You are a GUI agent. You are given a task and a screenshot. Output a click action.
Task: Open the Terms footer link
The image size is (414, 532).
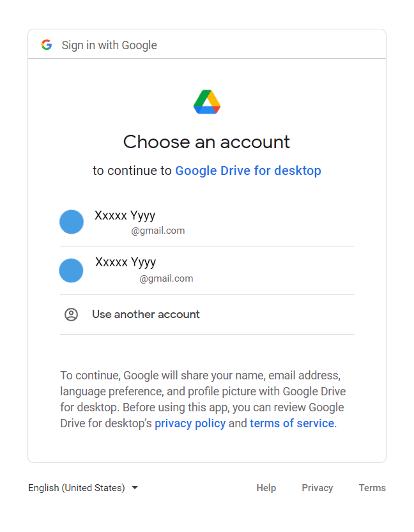372,488
